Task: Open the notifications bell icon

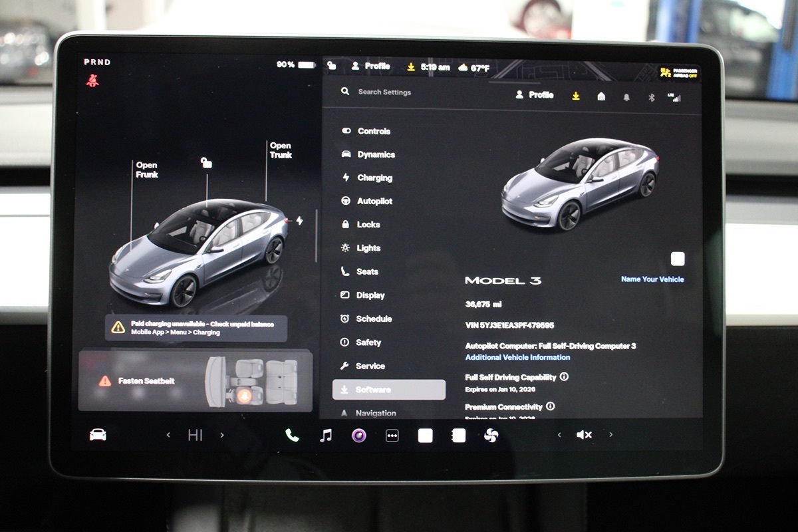Action: [x=627, y=96]
